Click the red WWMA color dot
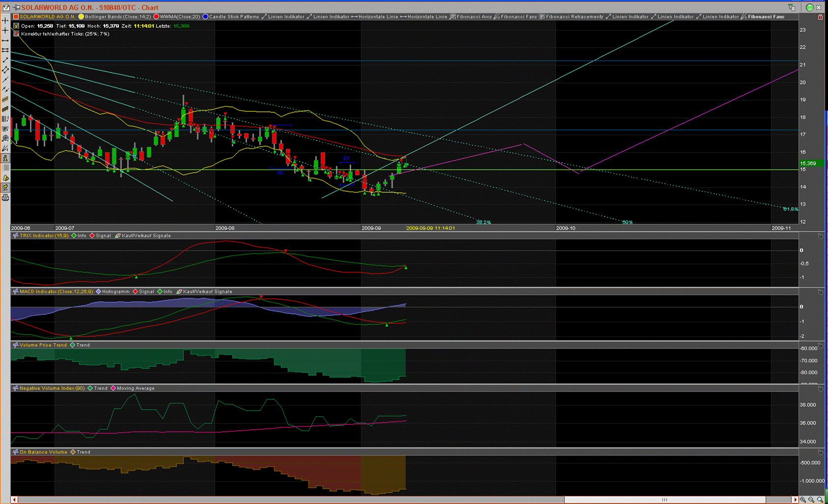Screen dimensions: 828x504 coord(156,17)
